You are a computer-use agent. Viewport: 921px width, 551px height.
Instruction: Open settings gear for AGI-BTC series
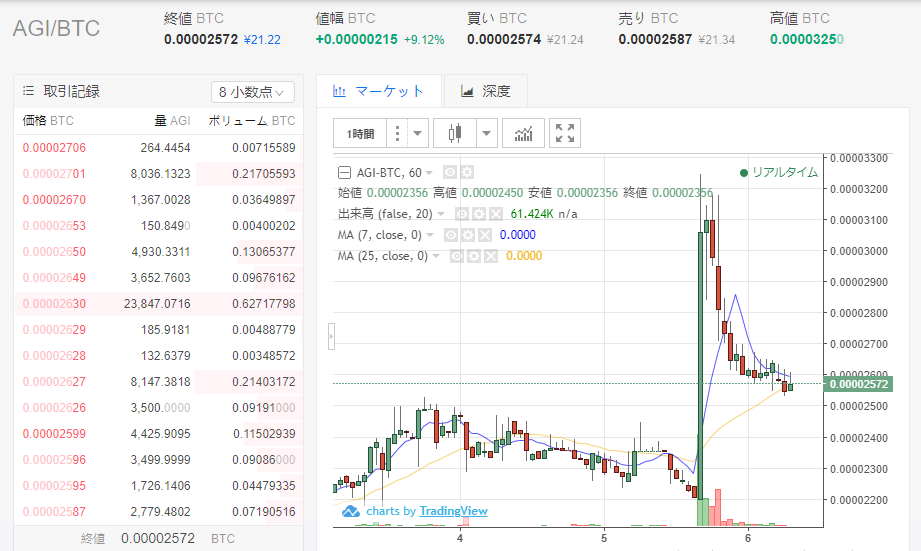point(466,172)
